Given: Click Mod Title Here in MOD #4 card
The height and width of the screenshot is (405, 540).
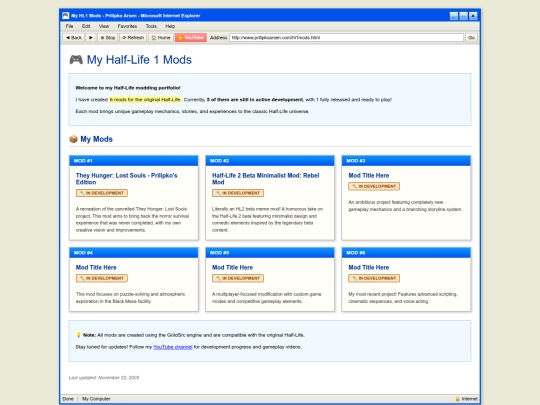Looking at the screenshot, I should point(96,268).
